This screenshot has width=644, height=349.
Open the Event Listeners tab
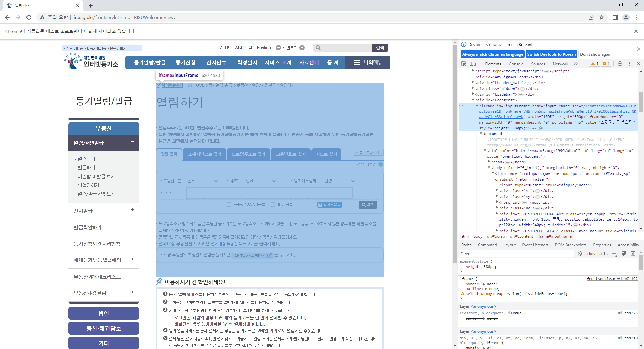point(535,245)
